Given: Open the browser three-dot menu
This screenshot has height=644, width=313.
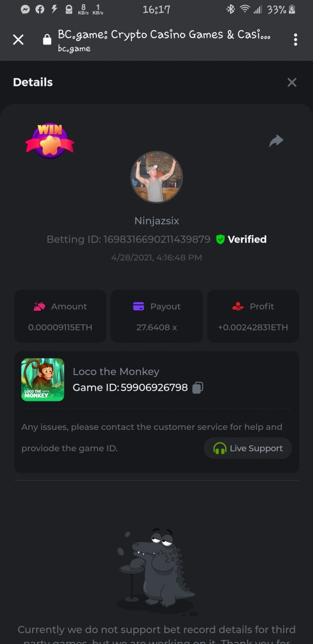Looking at the screenshot, I should (295, 40).
